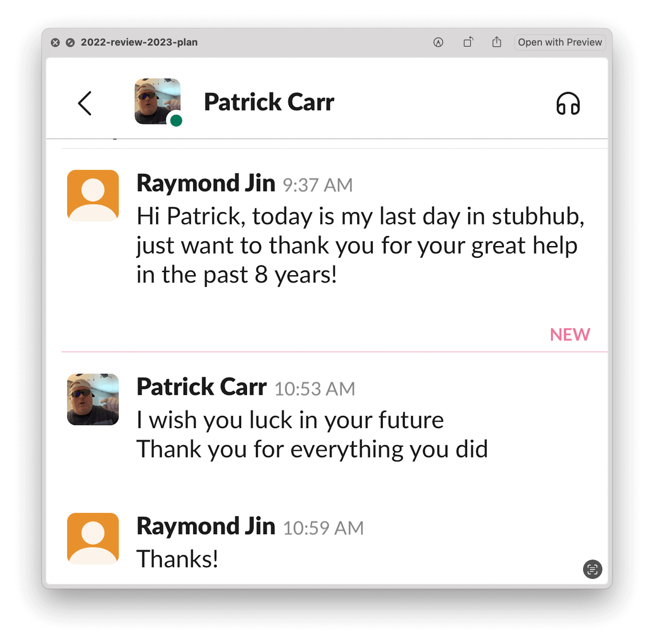Select Raymond Jin name on first message
The height and width of the screenshot is (644, 654).
click(x=206, y=183)
